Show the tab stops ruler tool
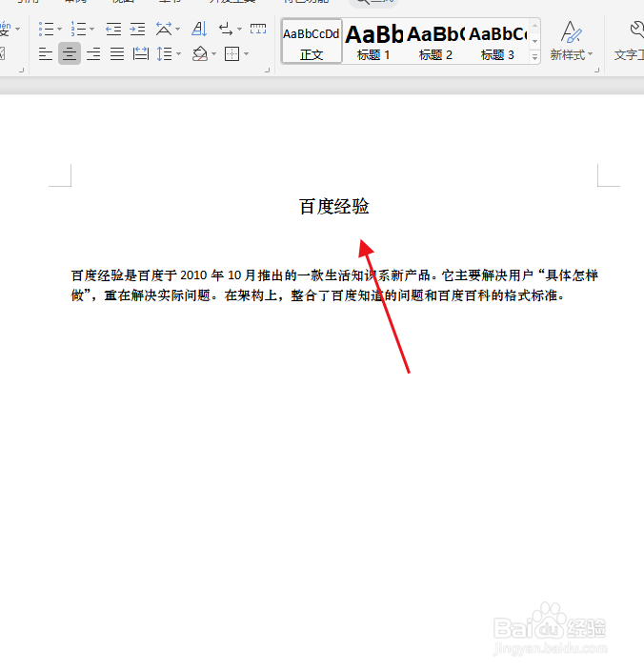The height and width of the screenshot is (671, 644). pyautogui.click(x=258, y=30)
